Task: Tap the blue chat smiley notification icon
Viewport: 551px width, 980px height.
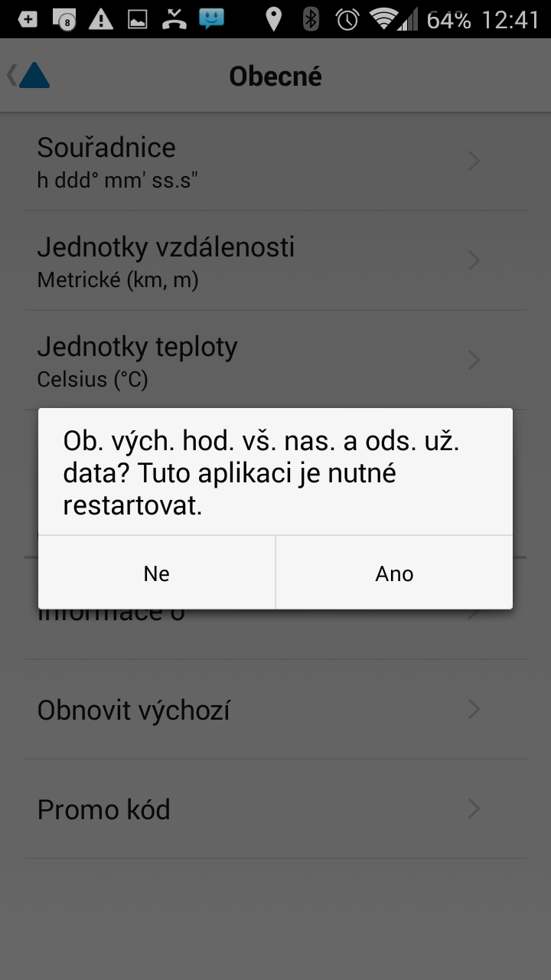Action: tap(212, 19)
